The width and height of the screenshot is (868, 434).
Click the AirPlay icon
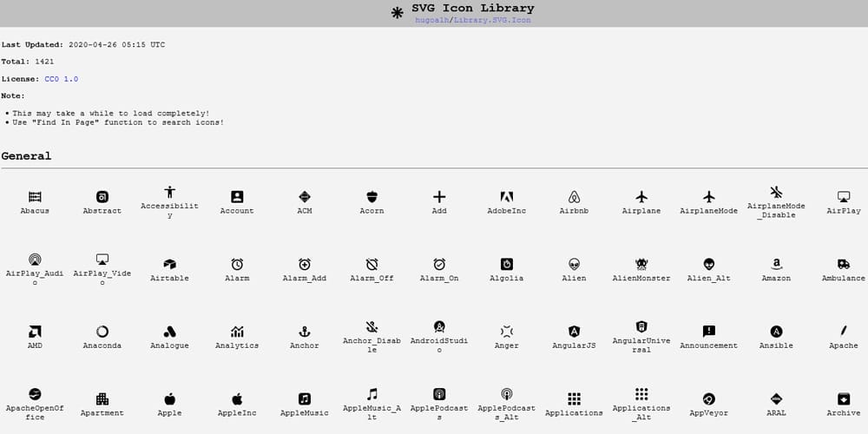pos(844,196)
